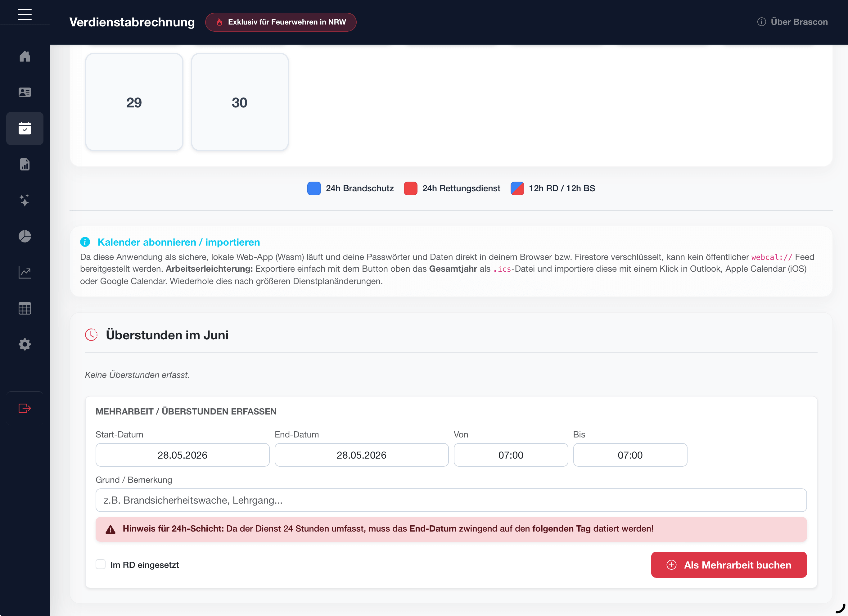Focus the Start-Datum field
The width and height of the screenshot is (848, 616).
point(183,455)
